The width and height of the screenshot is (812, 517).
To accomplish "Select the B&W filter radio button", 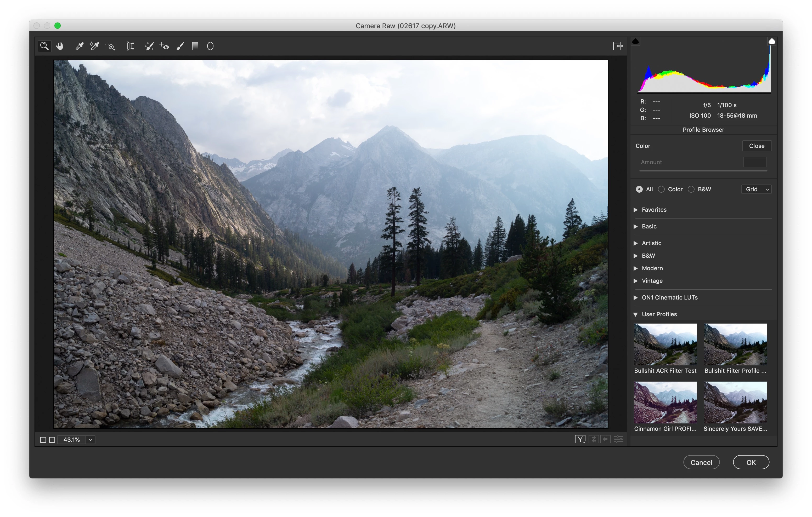I will tap(691, 189).
